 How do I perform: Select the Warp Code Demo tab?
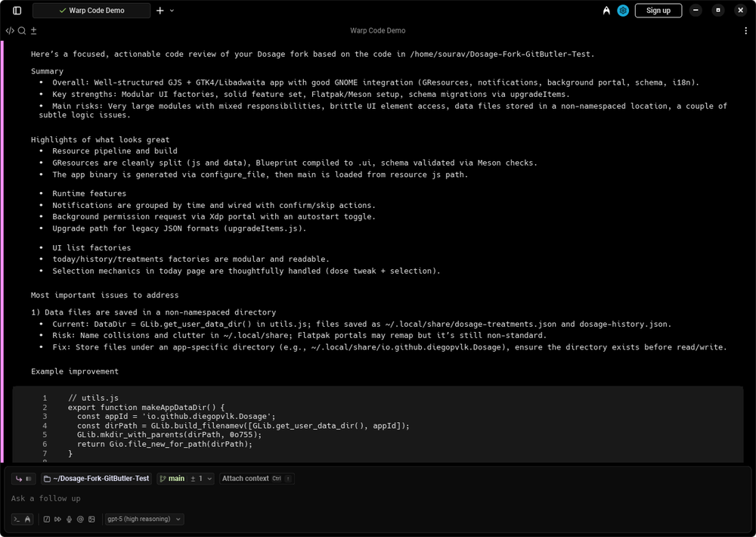tap(91, 11)
